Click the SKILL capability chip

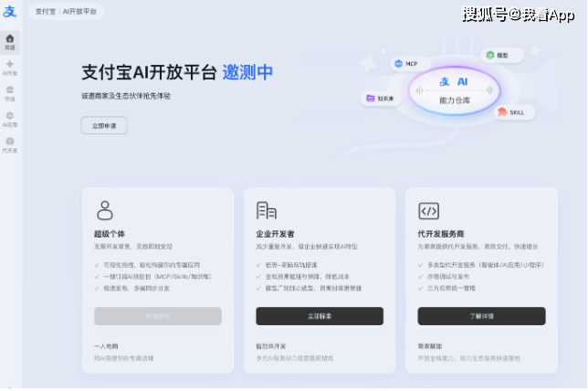click(x=512, y=112)
